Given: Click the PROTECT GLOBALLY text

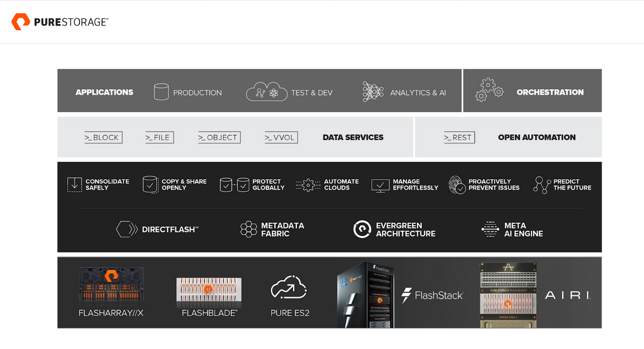Looking at the screenshot, I should pos(268,185).
